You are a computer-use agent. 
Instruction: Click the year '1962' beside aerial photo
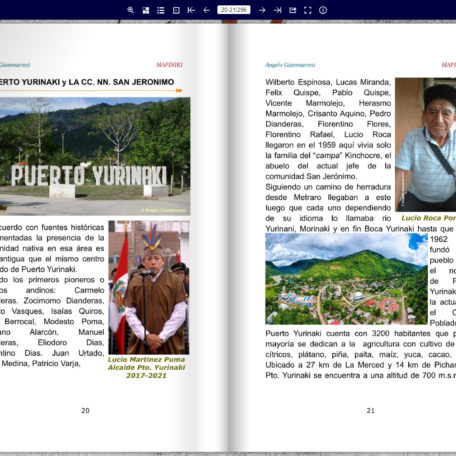click(x=438, y=239)
